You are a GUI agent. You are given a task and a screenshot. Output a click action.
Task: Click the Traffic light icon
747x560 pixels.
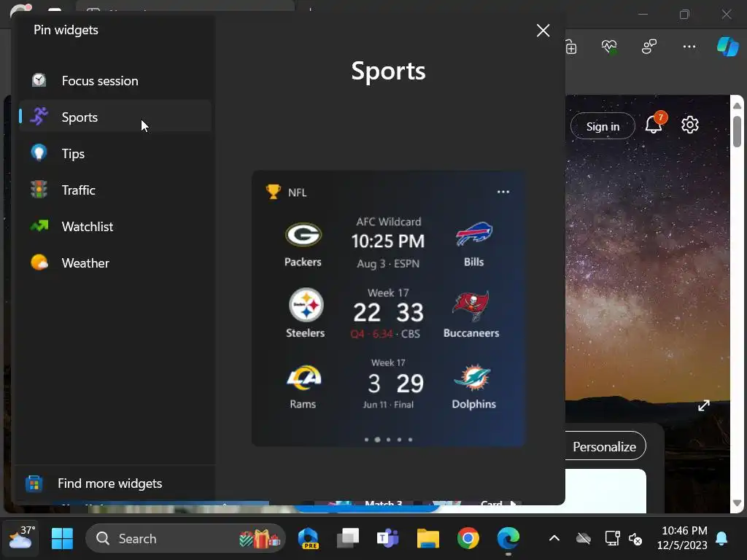coord(39,189)
